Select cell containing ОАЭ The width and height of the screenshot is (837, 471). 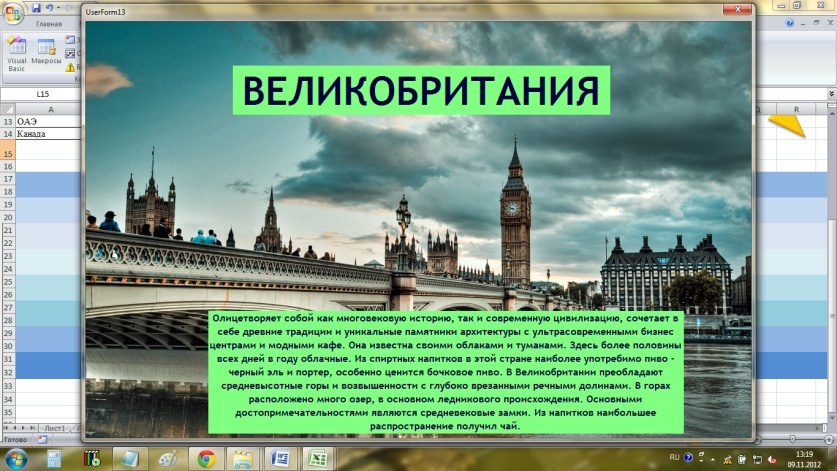click(x=48, y=121)
